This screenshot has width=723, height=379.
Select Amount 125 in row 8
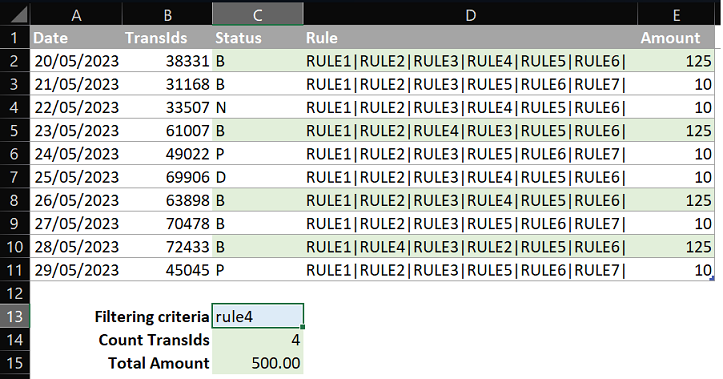tap(676, 200)
